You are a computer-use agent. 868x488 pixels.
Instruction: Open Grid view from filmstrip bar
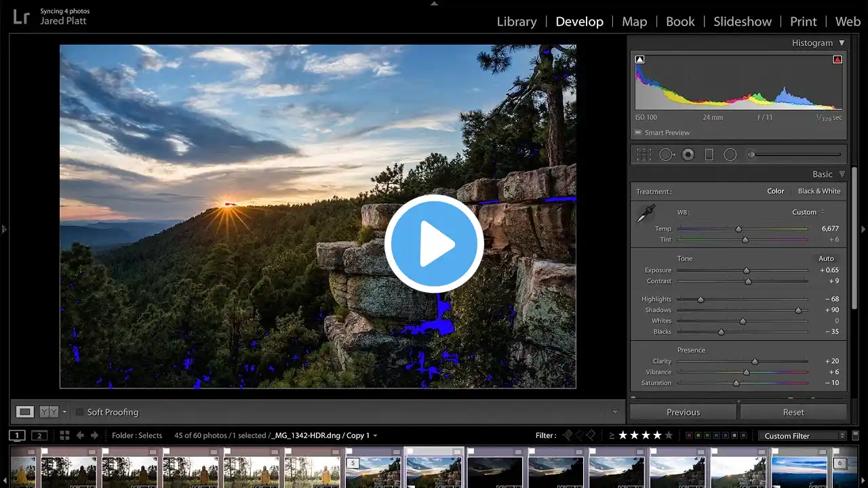[x=64, y=435]
